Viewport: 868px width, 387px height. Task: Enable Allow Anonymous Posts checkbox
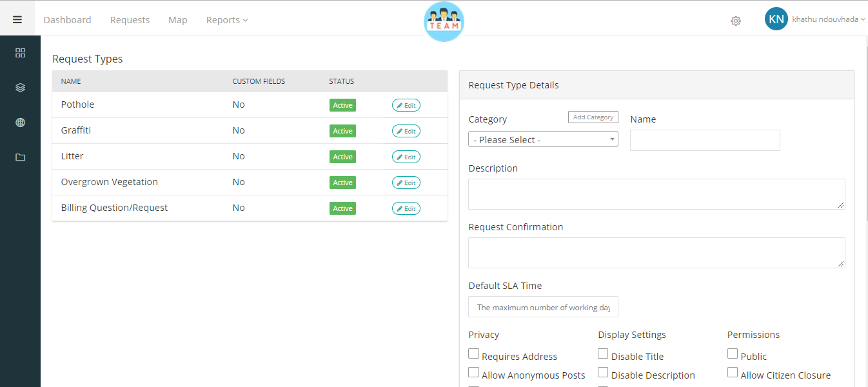coord(474,372)
